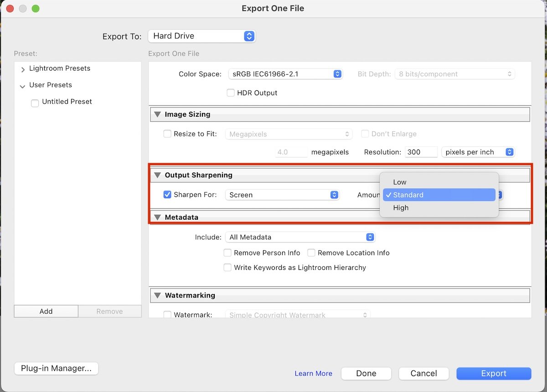Expand the Lightroom Presets folder
547x392 pixels.
tap(22, 68)
